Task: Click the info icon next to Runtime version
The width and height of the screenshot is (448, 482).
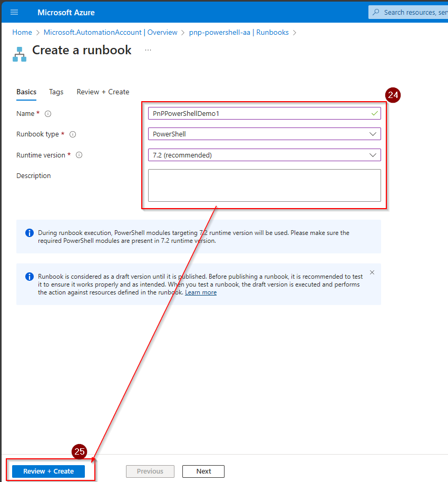Action: (x=79, y=155)
